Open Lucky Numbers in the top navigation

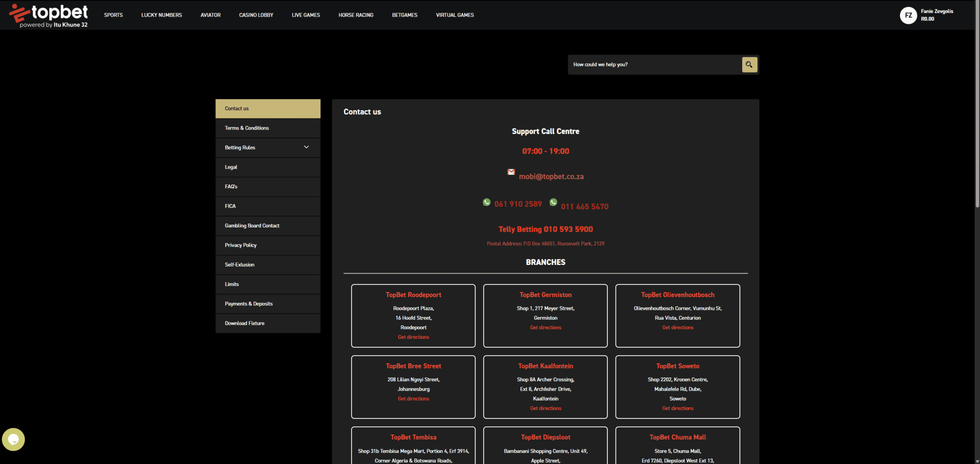coord(161,15)
